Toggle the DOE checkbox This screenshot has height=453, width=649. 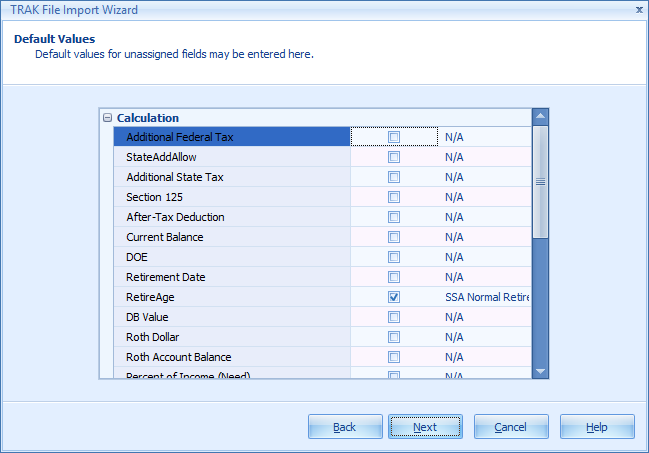[x=394, y=257]
